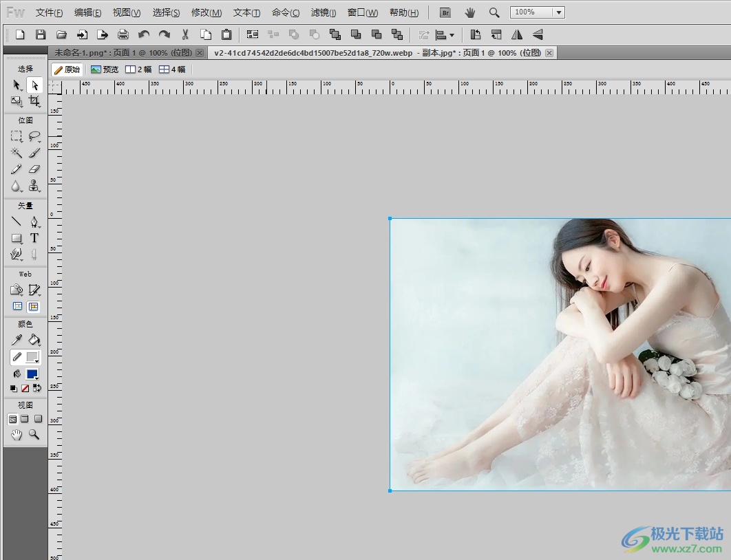Viewport: 731px width, 560px height.
Task: Switch to standard screen mode
Action: coord(12,419)
